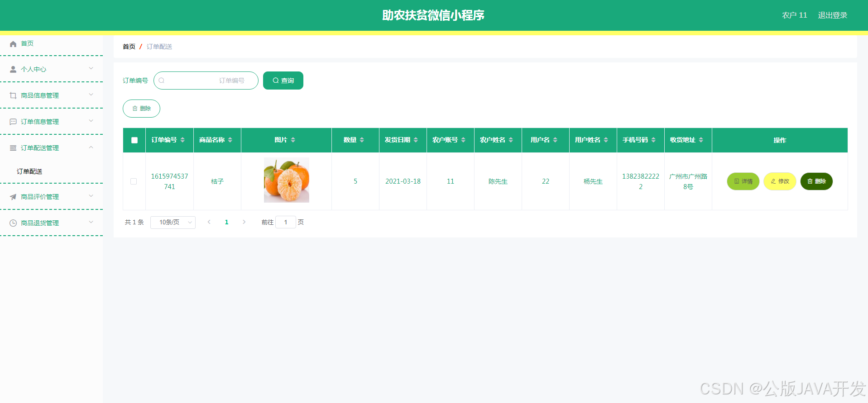This screenshot has width=868, height=403.
Task: Open the orange product thumbnail image
Action: coord(287,180)
